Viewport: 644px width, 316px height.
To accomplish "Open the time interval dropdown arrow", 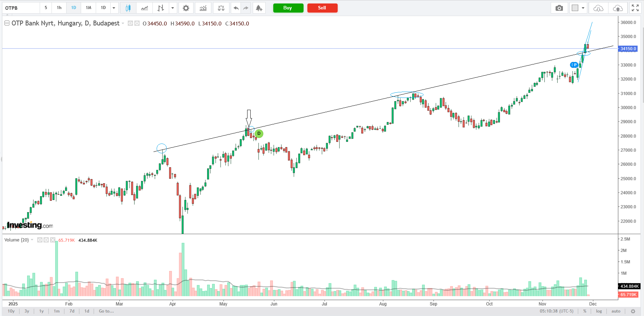I will click(x=114, y=8).
